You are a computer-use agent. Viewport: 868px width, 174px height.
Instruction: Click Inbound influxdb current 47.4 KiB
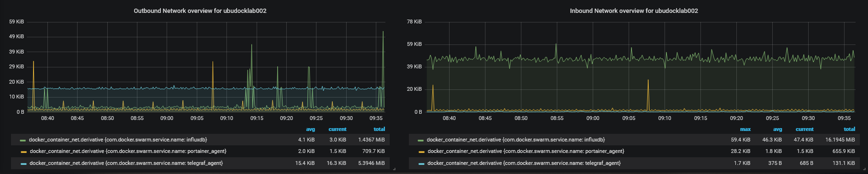(803, 140)
